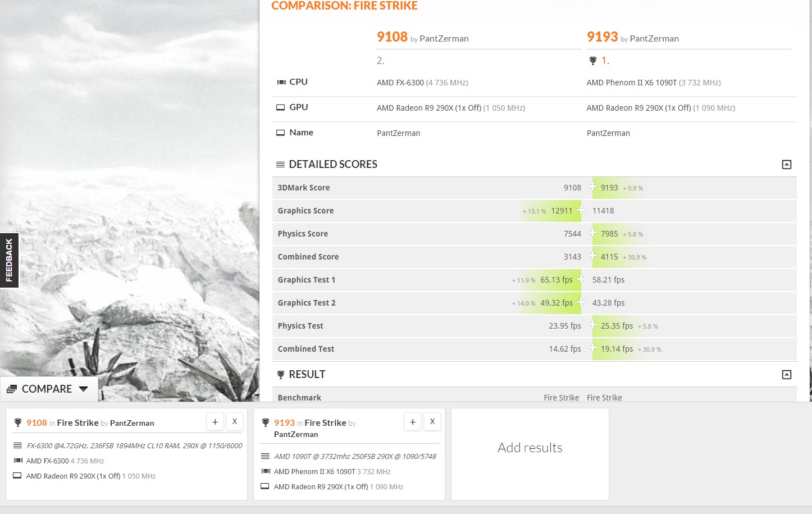Open the Compare dropdown panel
Screen dimensions: 812x514
[x=49, y=389]
